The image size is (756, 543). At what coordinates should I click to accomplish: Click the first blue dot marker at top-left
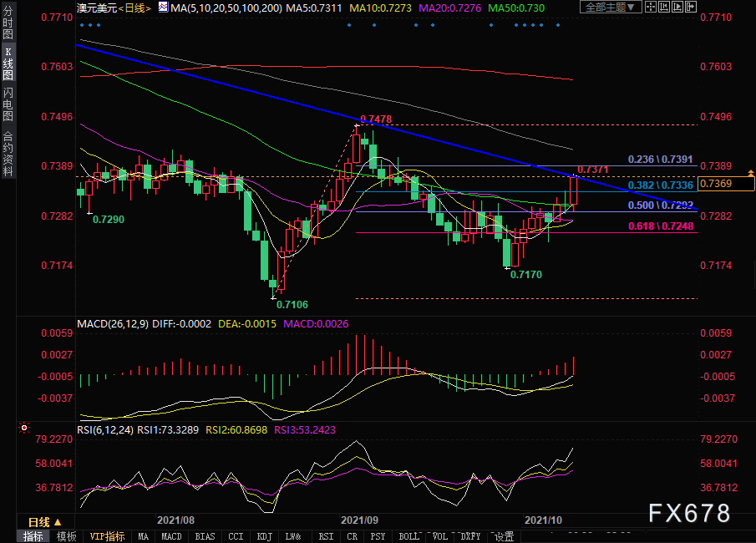81,25
